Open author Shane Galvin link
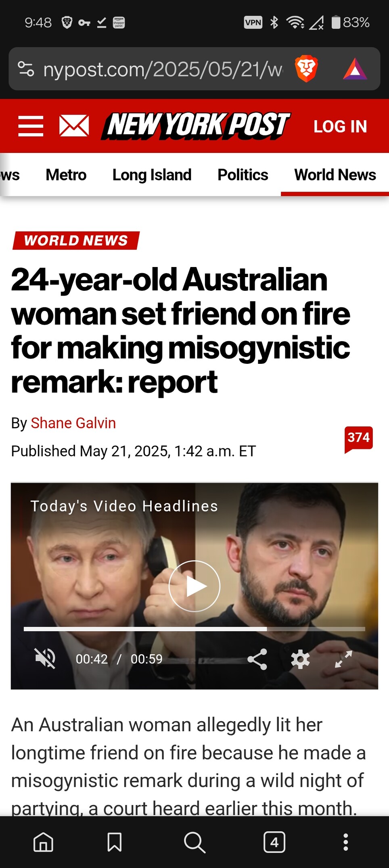The image size is (389, 868). pos(73,423)
